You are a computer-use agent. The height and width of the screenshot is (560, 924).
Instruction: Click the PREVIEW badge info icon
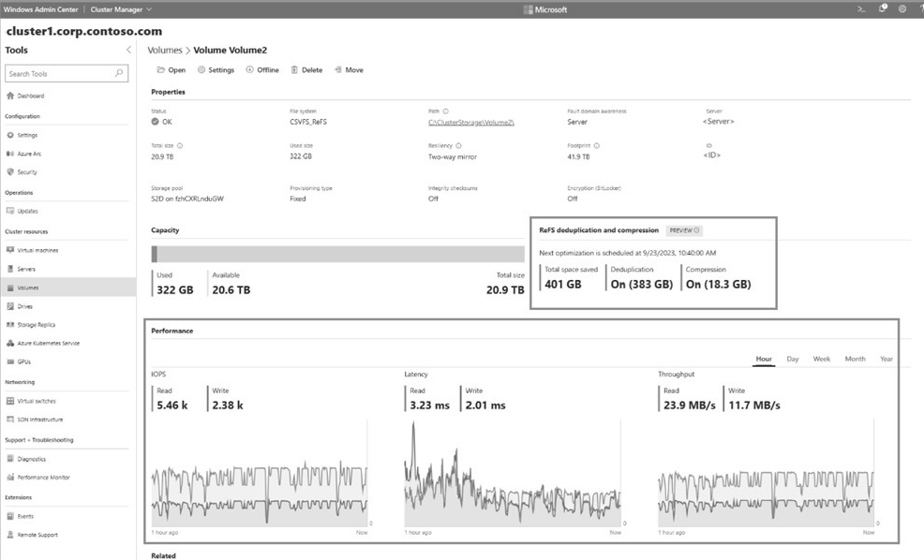click(696, 230)
